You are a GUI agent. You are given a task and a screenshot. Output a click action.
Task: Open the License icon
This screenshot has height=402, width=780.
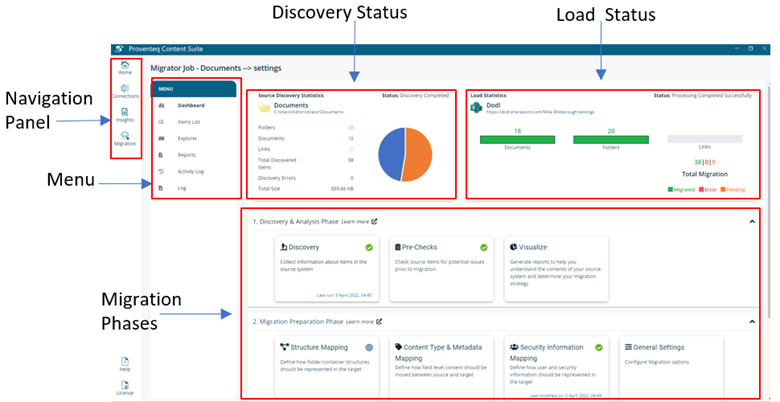[125, 385]
